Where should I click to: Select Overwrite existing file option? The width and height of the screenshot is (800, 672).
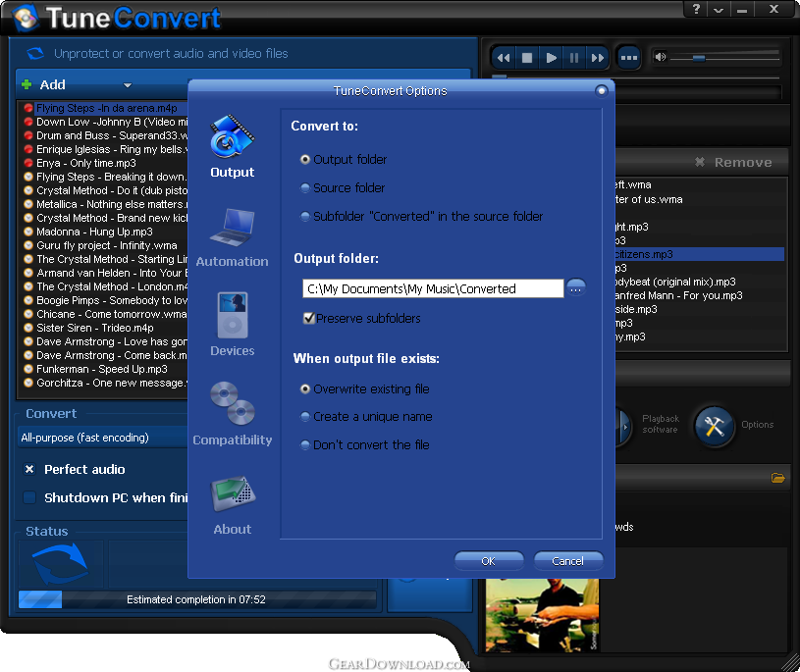click(x=365, y=389)
